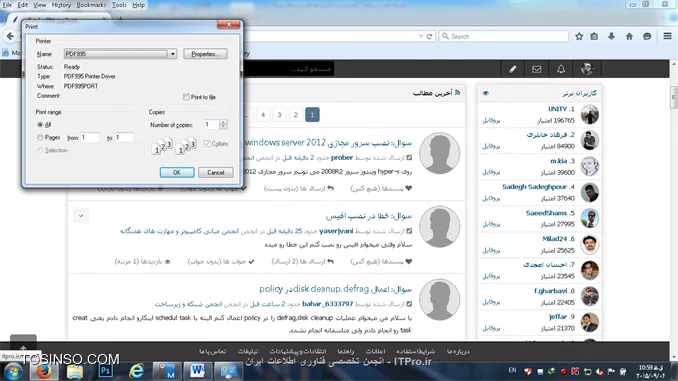Screen dimensions: 678x381
Task: Open the bookmarks list clipboard icon
Action: (x=594, y=36)
